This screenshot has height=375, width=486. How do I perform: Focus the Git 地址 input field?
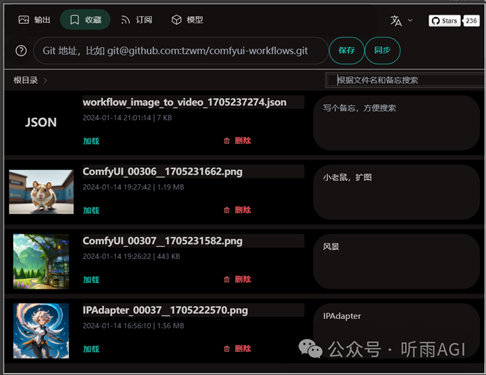pos(181,51)
